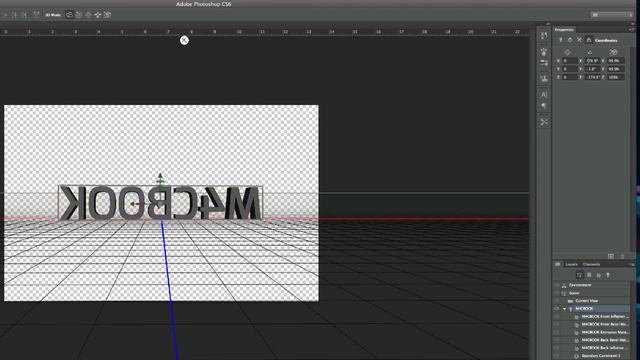640x360 pixels.
Task: Toggle visibility of MACBOOK Front Bevel material
Action: tap(556, 324)
